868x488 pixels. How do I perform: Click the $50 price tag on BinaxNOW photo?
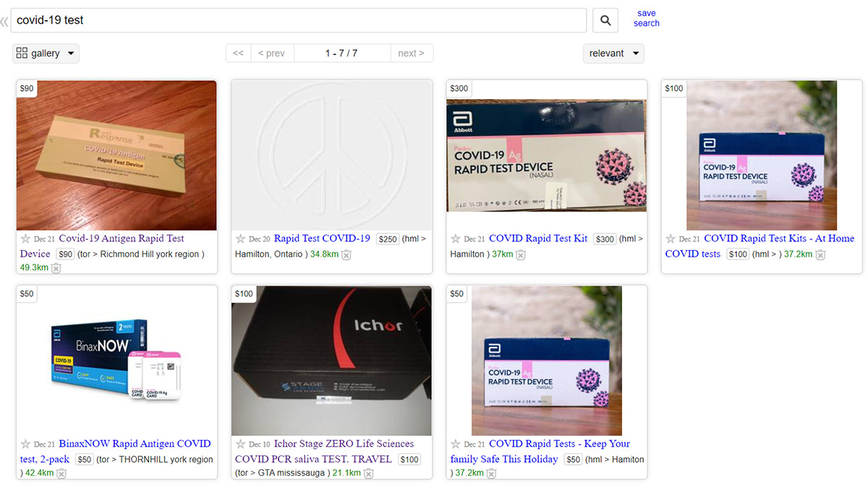coord(27,294)
